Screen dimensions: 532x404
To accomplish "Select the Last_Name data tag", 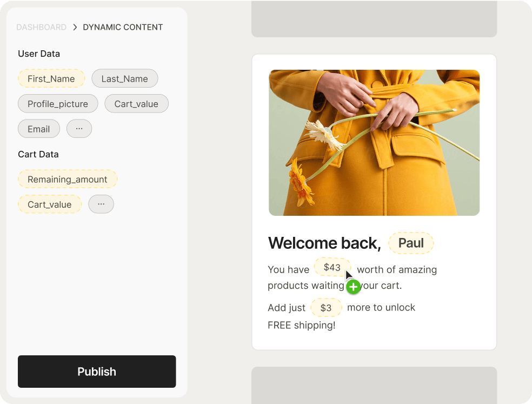I will click(x=124, y=78).
